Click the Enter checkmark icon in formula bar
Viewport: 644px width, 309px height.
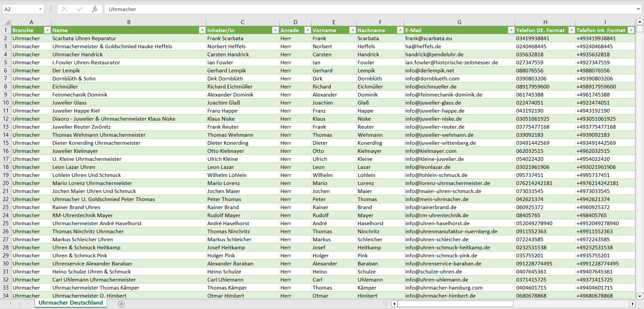(80, 9)
